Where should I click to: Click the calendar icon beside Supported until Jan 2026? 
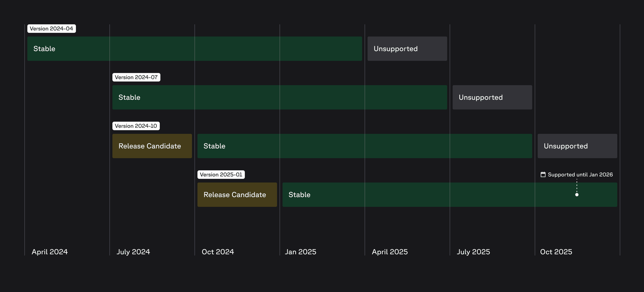543,175
